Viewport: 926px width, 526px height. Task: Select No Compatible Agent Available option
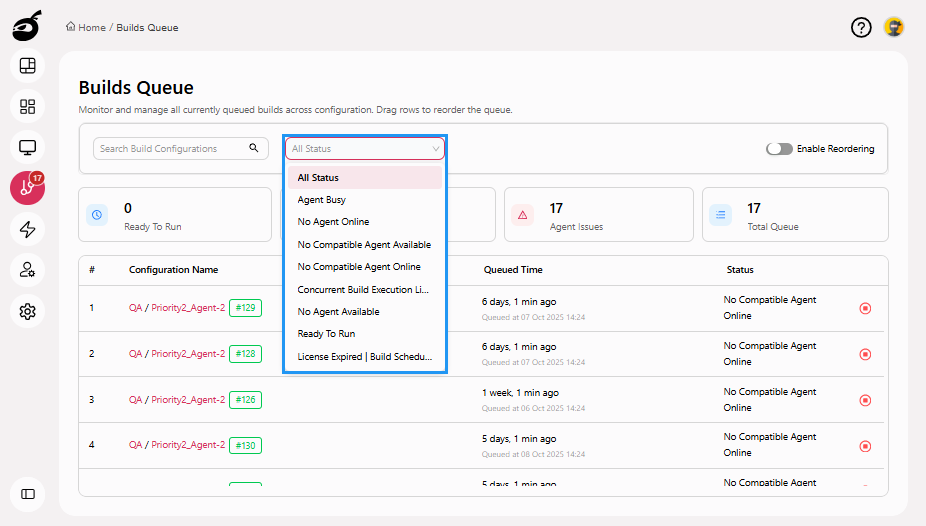[365, 244]
